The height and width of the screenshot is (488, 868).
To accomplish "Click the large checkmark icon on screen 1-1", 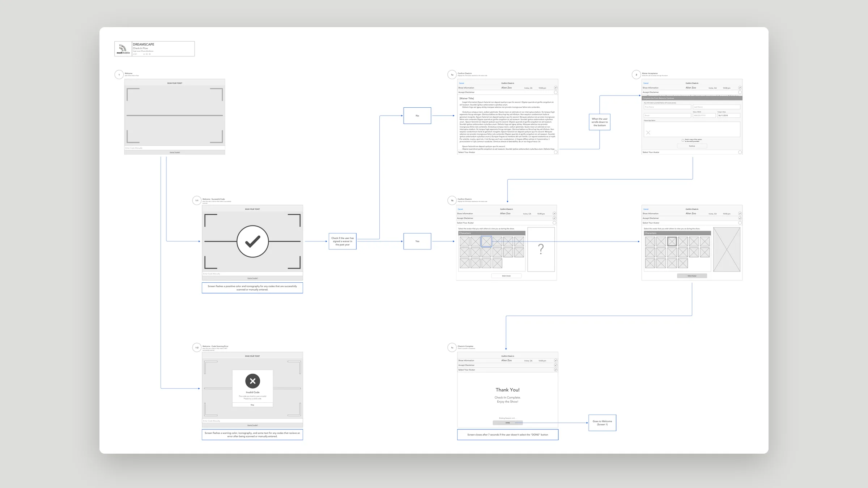I will tap(252, 241).
